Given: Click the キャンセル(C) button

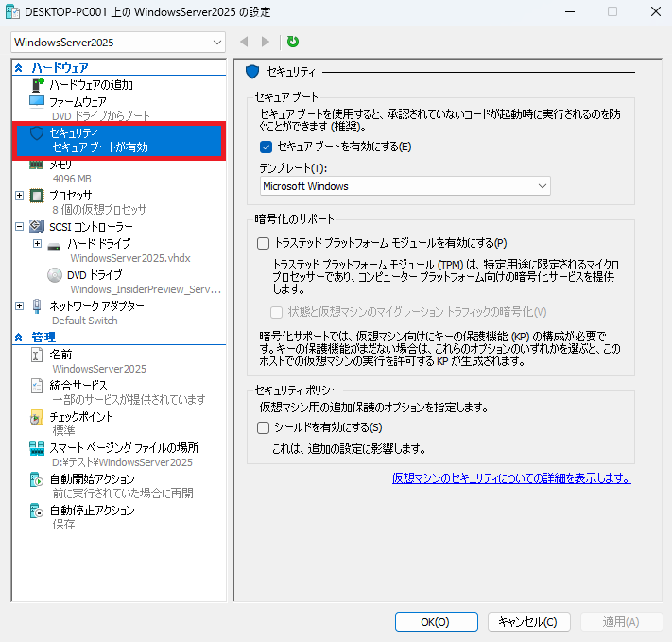Looking at the screenshot, I should [529, 622].
